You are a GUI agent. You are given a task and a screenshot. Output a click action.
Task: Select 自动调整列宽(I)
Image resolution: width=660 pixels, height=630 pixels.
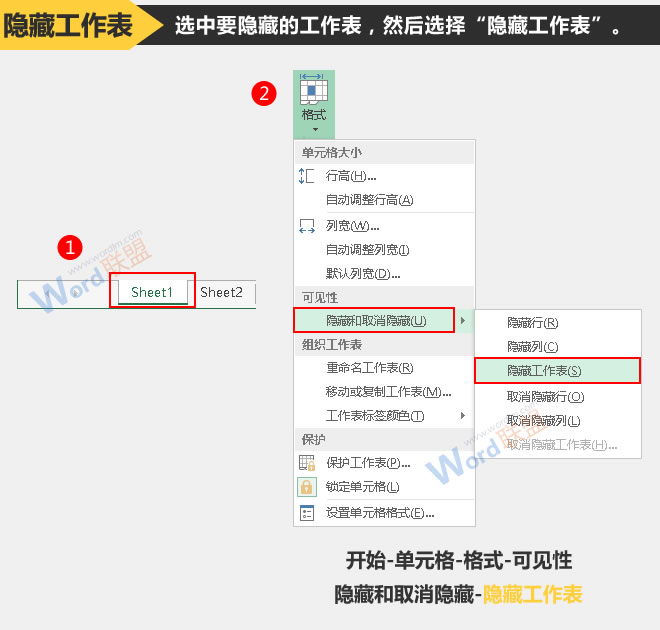(385, 250)
